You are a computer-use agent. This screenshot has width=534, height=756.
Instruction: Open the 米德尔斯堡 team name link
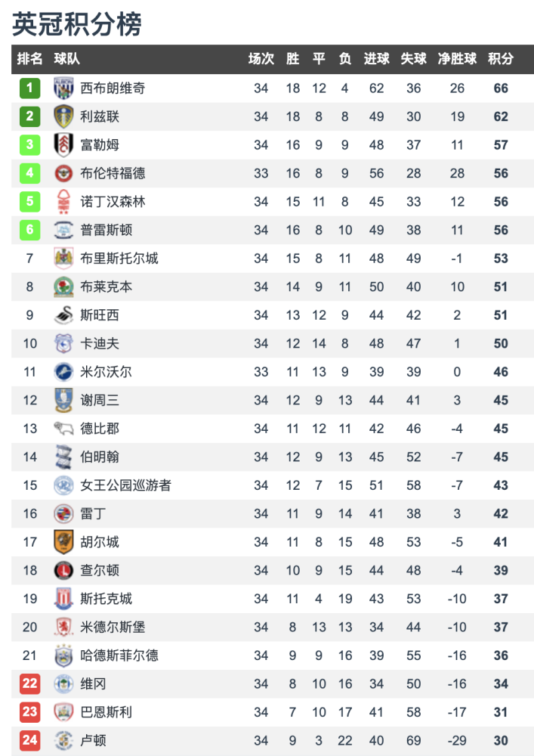(x=113, y=627)
